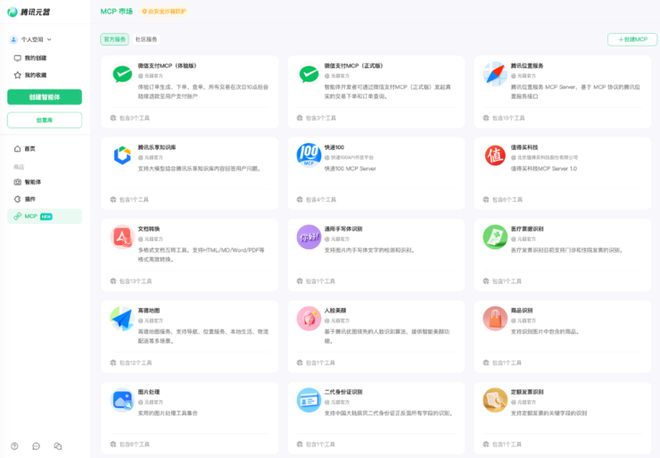Click the 我的收藏 star icon
660x458 pixels.
[x=17, y=75]
